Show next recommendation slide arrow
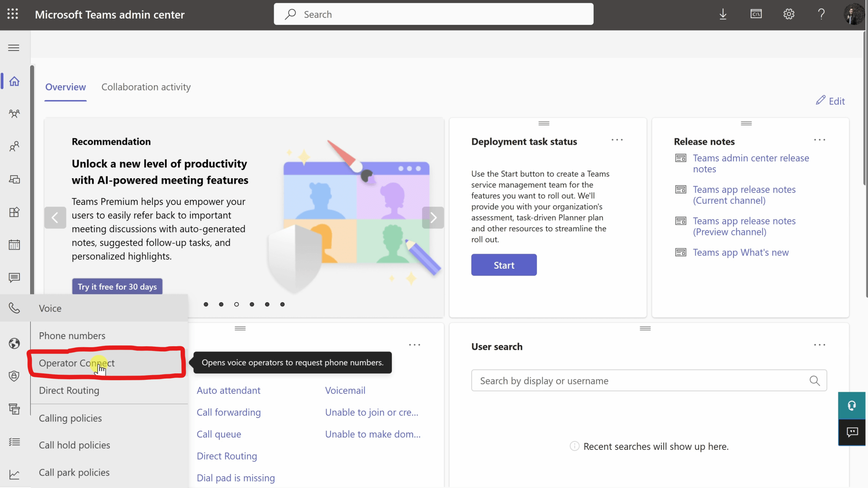868x488 pixels. pyautogui.click(x=433, y=218)
